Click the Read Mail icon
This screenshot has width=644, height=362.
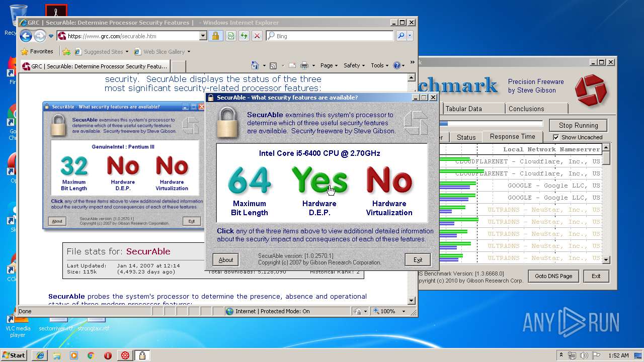[293, 65]
